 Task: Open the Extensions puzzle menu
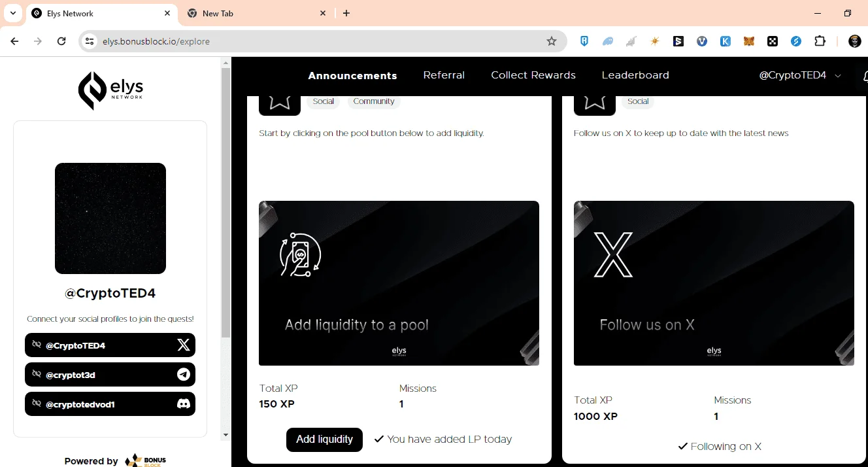[x=820, y=41]
